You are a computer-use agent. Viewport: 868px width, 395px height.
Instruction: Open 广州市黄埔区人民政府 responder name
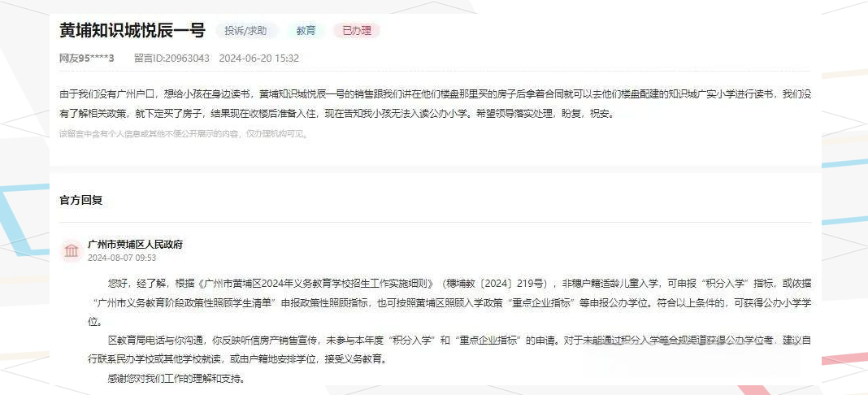135,245
